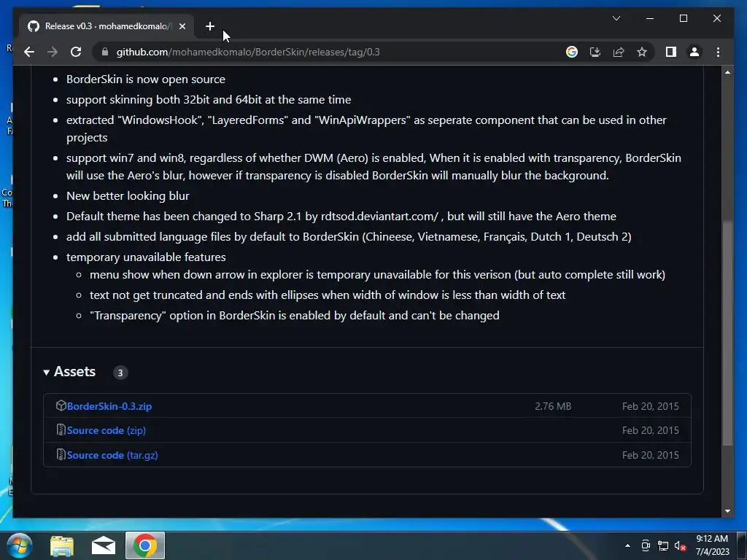
Task: Click the "Default theme has been changed to Sharp 2.1" bullet
Action: (x=341, y=216)
